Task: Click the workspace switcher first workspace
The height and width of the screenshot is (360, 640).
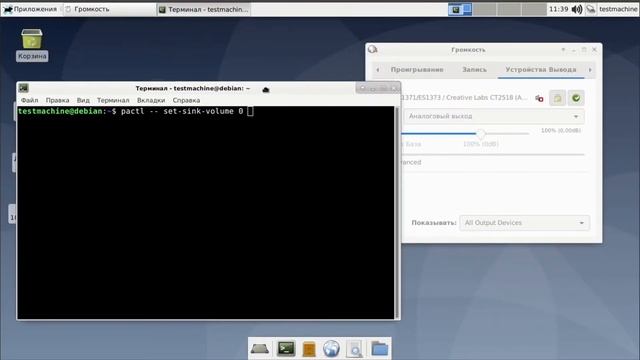Action: [460, 9]
